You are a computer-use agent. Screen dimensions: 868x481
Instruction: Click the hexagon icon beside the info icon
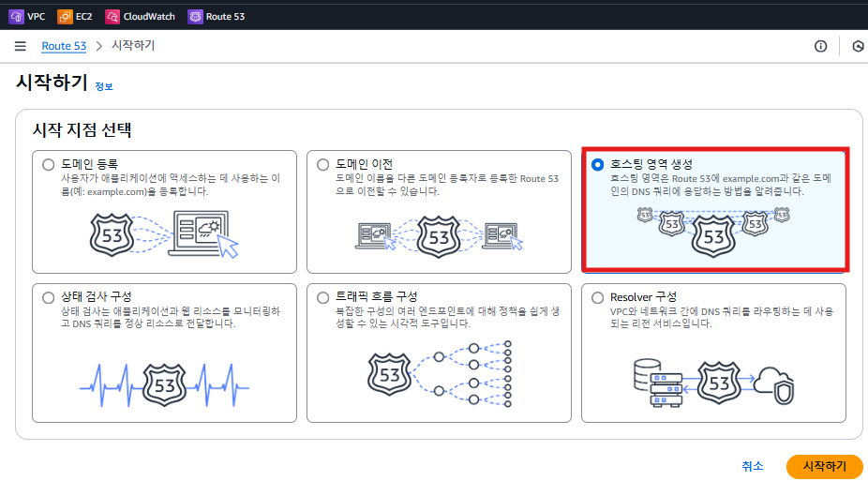pos(858,47)
